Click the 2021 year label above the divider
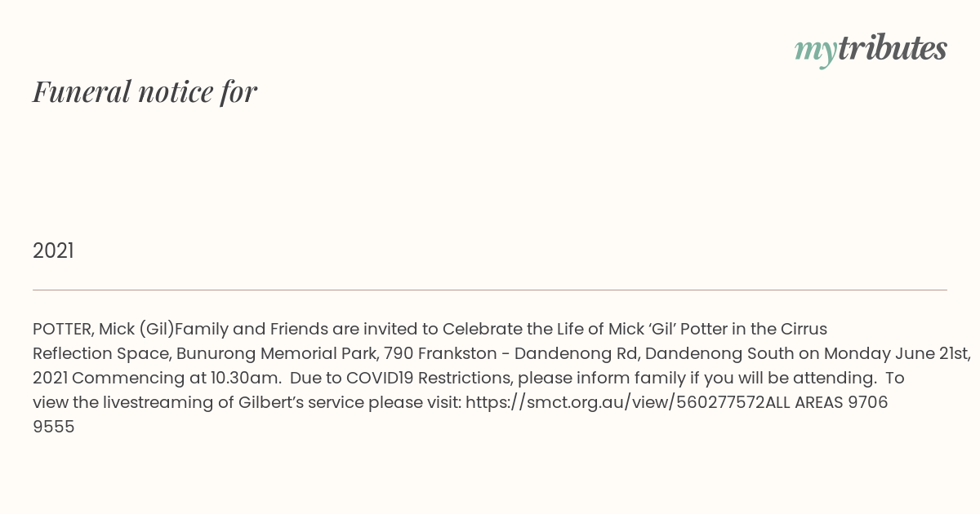 point(53,251)
